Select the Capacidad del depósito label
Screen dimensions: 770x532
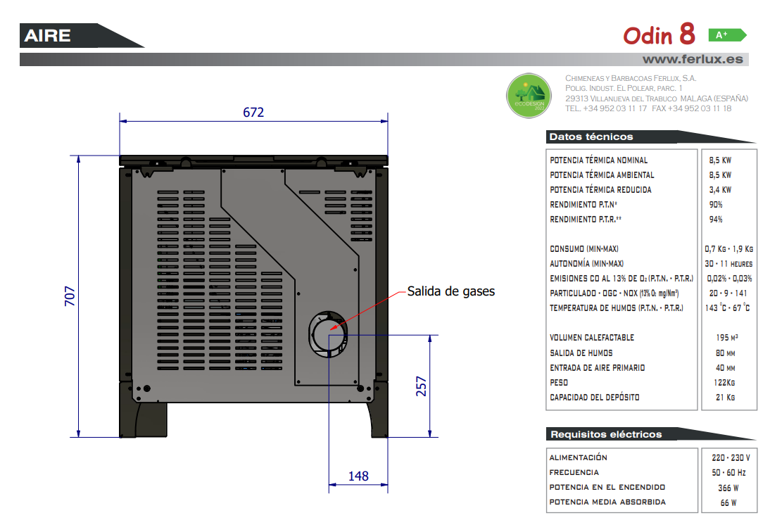tap(594, 397)
